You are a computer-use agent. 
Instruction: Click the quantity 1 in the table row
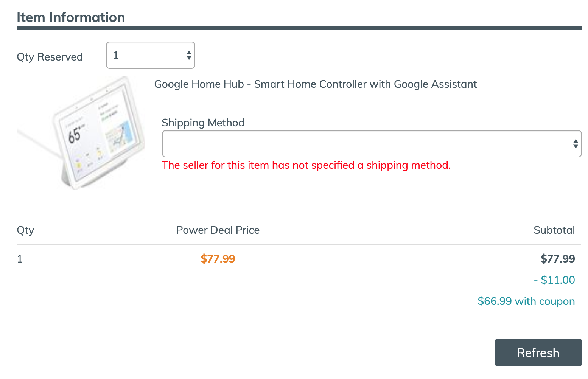[x=20, y=259]
